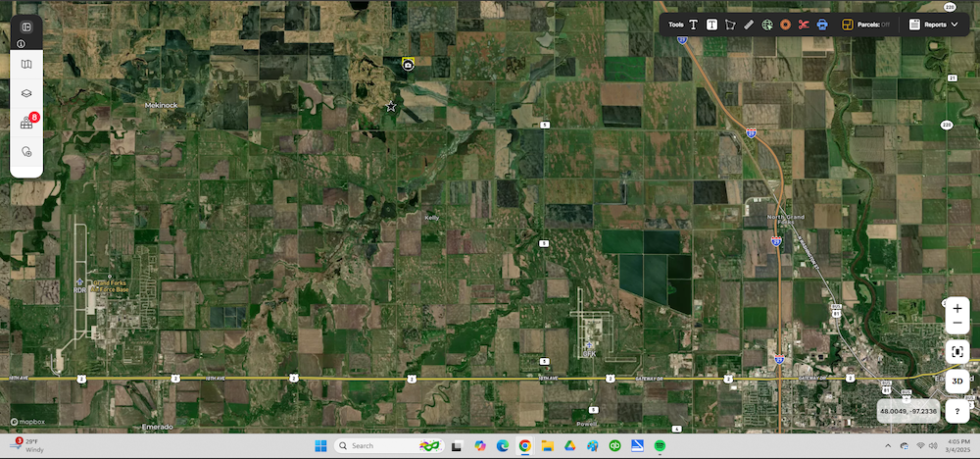Collapse the left sidebar panel
Viewport: 980px width, 459px height.
click(x=26, y=27)
